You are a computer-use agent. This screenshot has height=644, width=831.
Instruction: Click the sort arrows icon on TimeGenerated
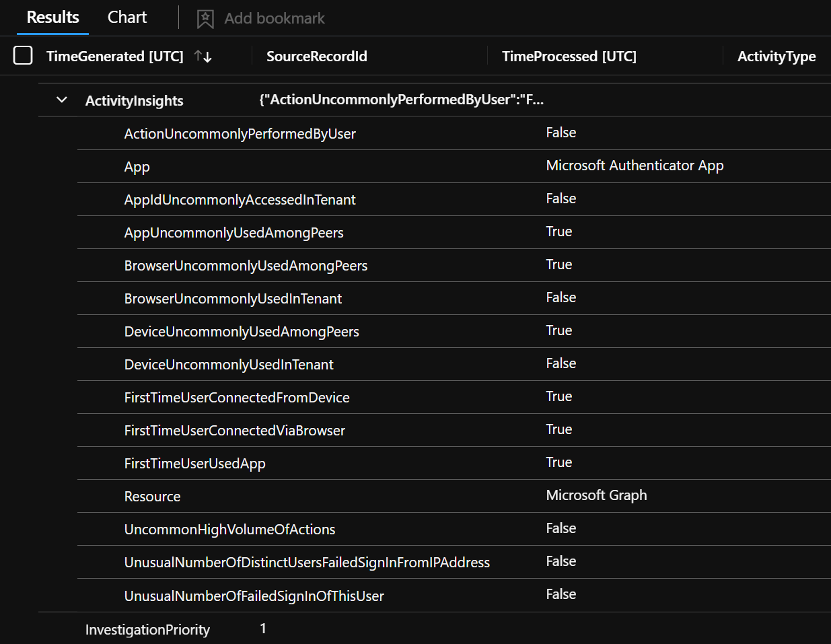tap(204, 56)
